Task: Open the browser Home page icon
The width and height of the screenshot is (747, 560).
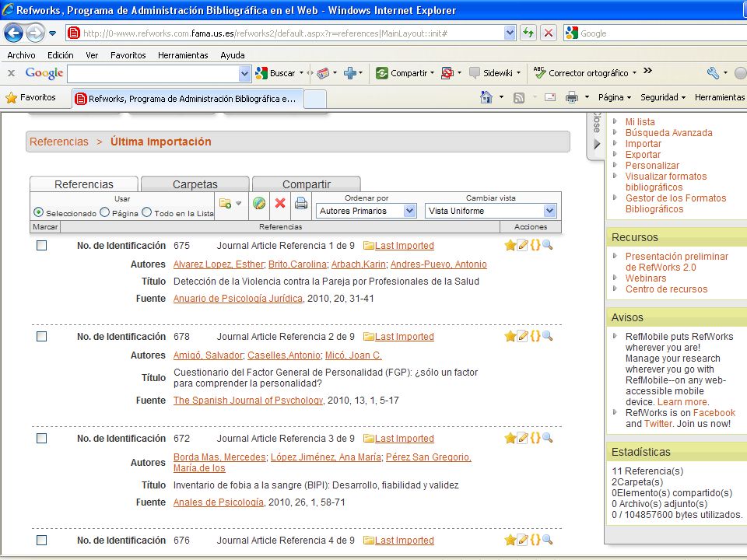Action: (486, 98)
